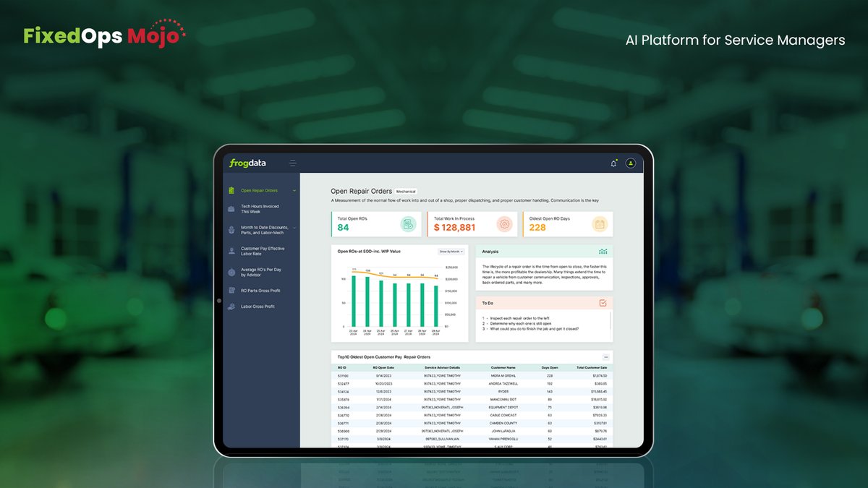Select the Open Repair Orders clipboard icon
The height and width of the screenshot is (488, 868).
(231, 191)
